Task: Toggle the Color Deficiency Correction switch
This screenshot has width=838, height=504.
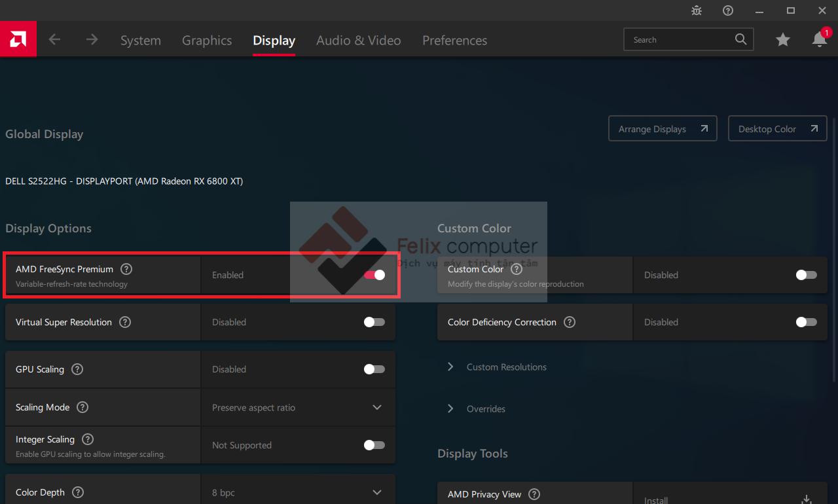Action: pos(806,322)
